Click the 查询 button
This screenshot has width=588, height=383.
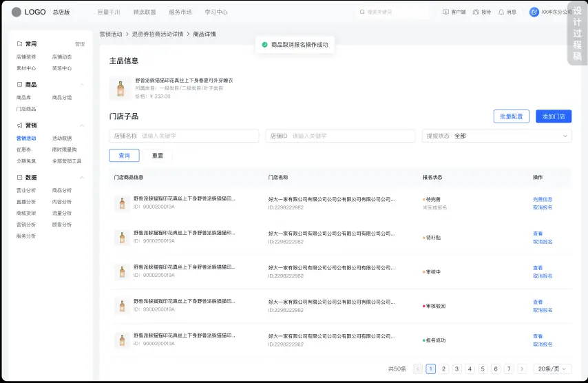(x=124, y=155)
